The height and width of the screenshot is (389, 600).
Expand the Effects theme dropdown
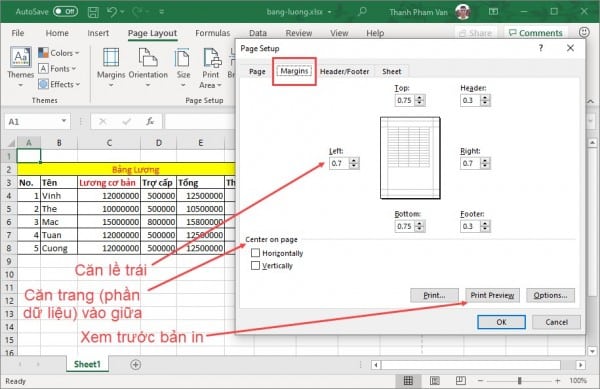coord(78,84)
